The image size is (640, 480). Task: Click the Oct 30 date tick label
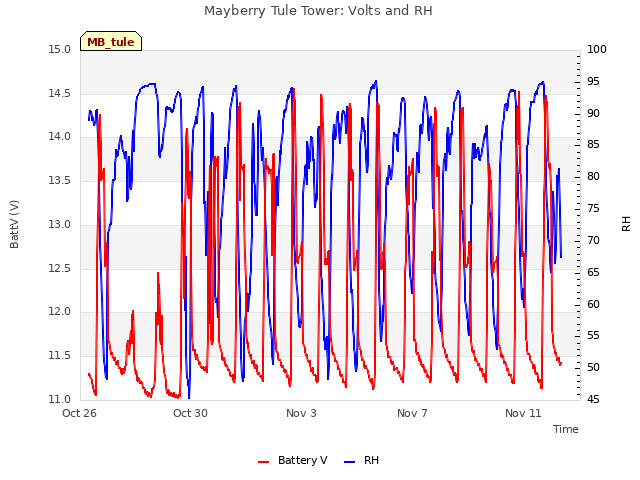(190, 413)
